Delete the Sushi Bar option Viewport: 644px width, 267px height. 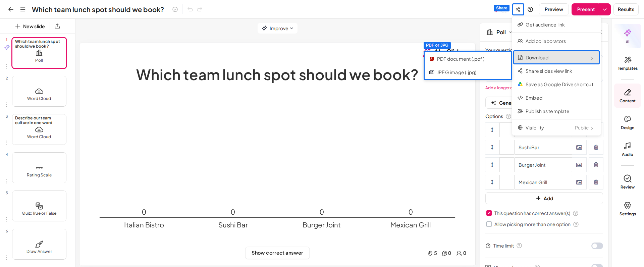[x=596, y=147]
